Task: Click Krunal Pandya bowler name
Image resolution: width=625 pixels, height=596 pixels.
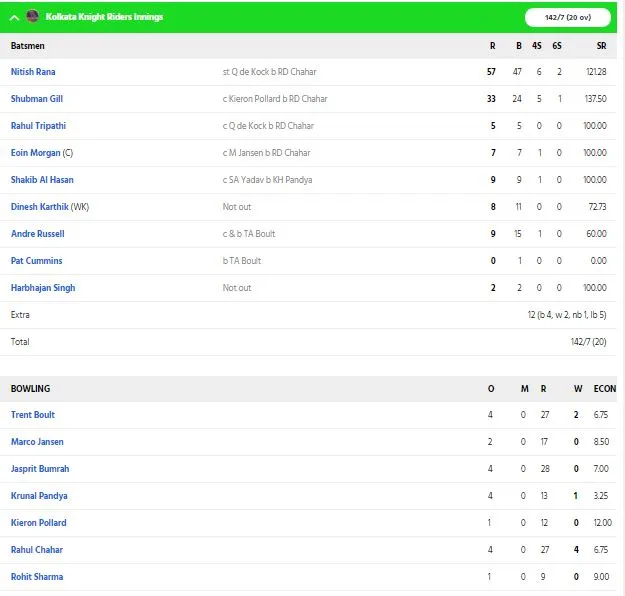Action: (x=39, y=496)
